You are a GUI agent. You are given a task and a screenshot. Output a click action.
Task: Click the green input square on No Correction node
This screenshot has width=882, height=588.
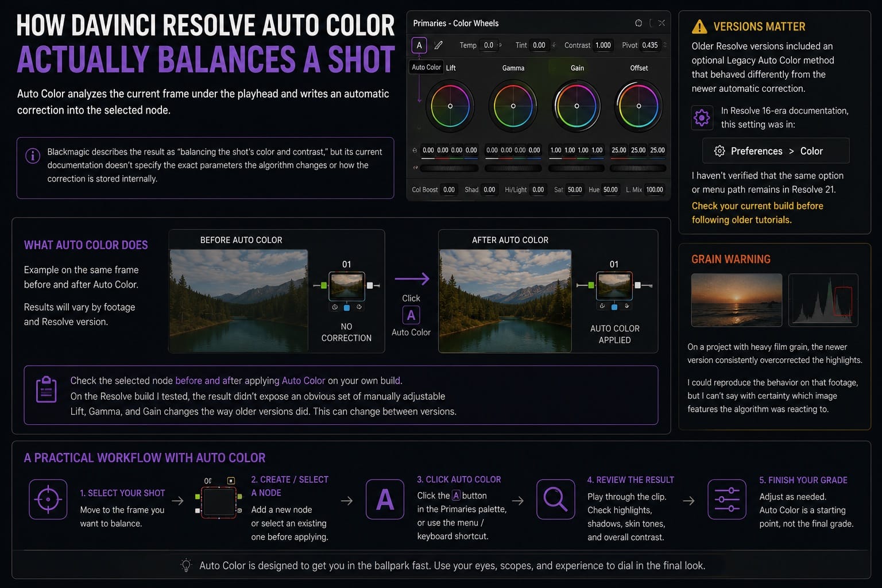(324, 285)
